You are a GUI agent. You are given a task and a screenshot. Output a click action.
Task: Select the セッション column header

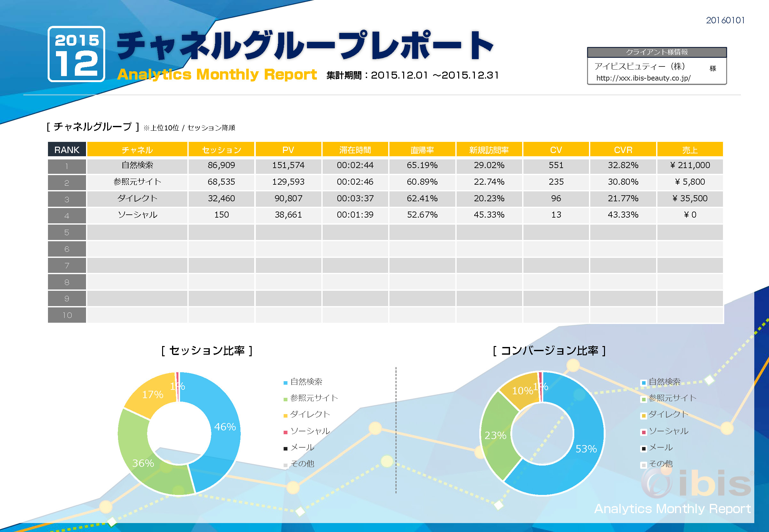[x=222, y=150]
